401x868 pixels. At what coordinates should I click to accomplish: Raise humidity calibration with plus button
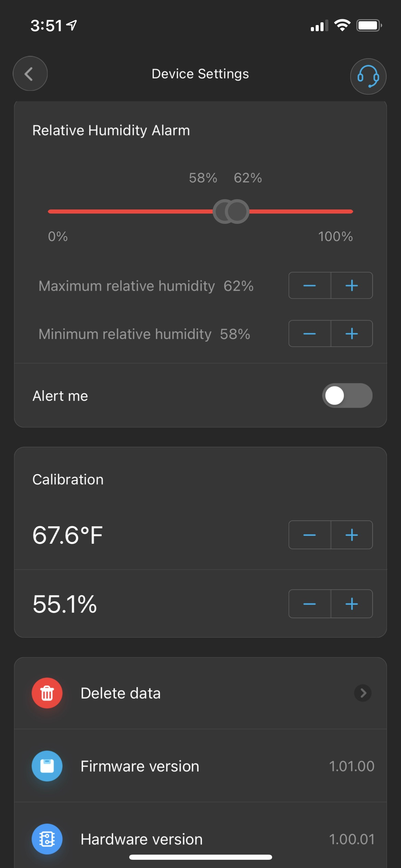352,604
